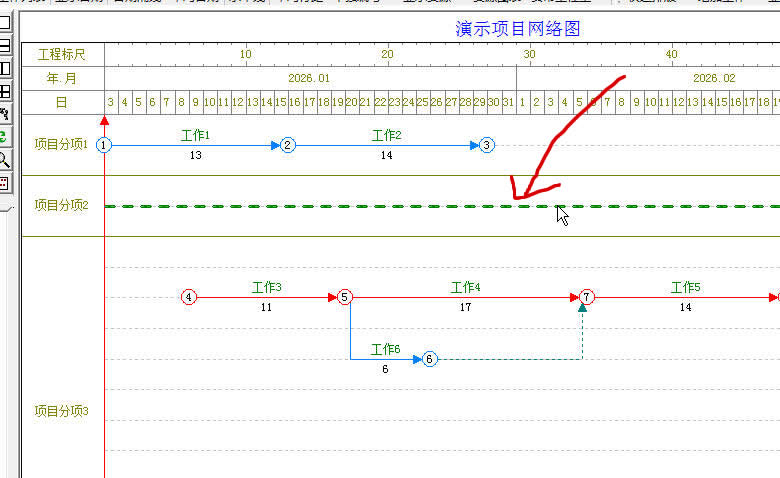Image resolution: width=780 pixels, height=478 pixels.
Task: Click the 工作6 task label
Action: pos(385,349)
